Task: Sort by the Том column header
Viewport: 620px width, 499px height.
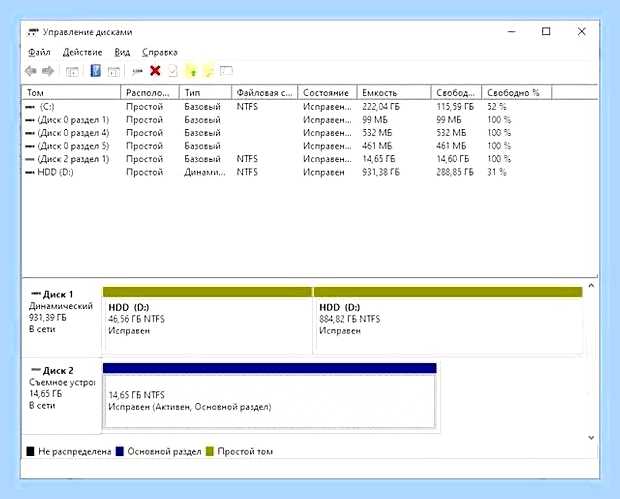Action: coord(71,93)
